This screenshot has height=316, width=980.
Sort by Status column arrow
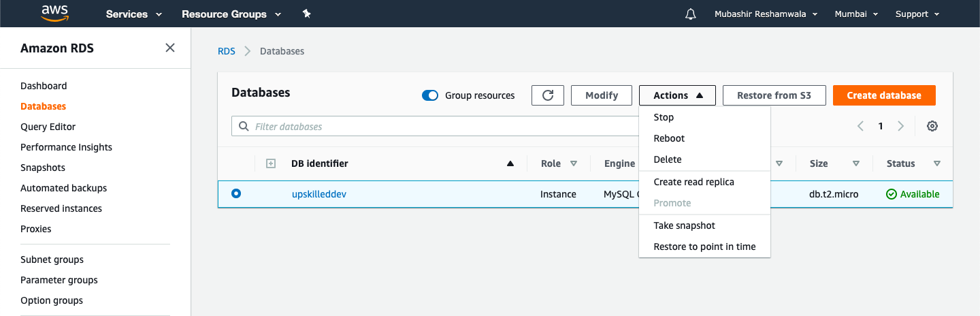[937, 163]
